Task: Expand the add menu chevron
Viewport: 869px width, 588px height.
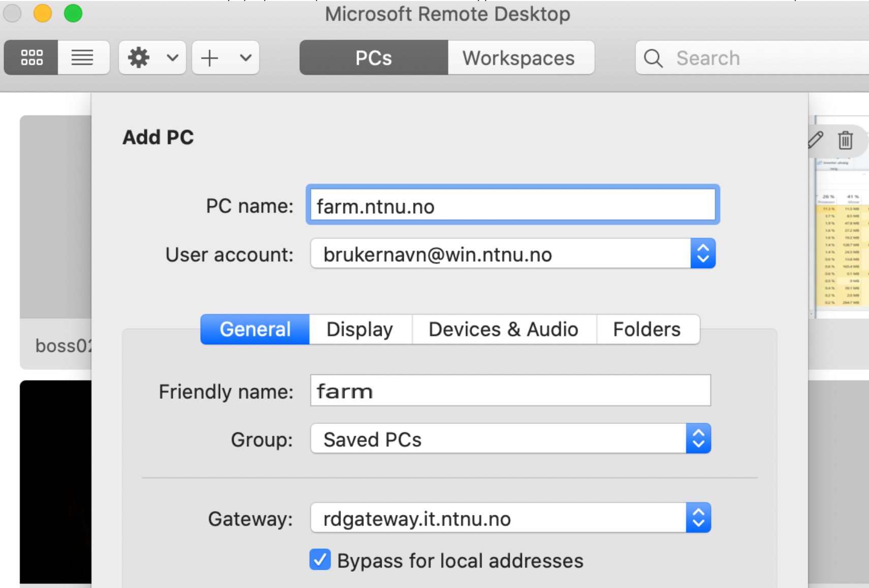Action: (x=246, y=57)
